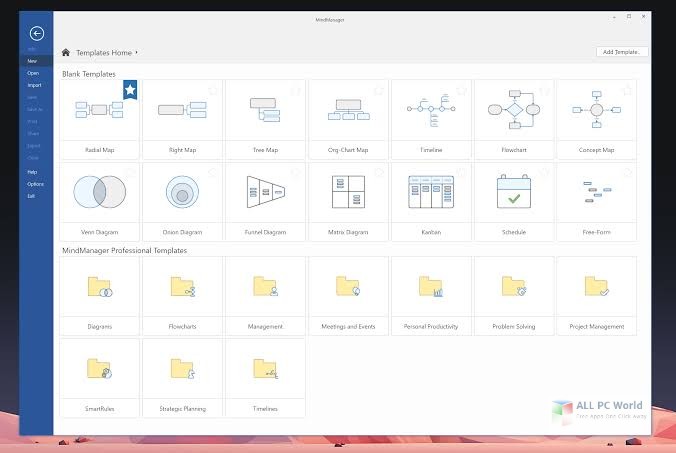Toggle favorite star on Timeline template

tap(462, 91)
